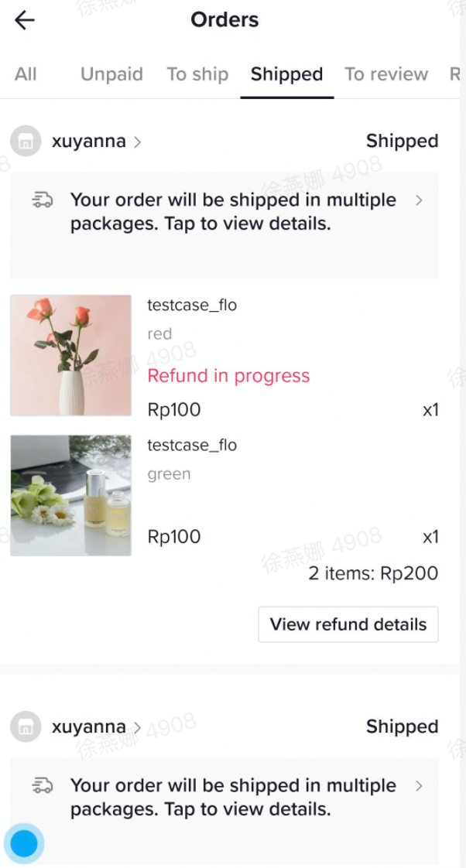
Task: Expand second multiple packages notice chevron
Action: click(x=419, y=786)
